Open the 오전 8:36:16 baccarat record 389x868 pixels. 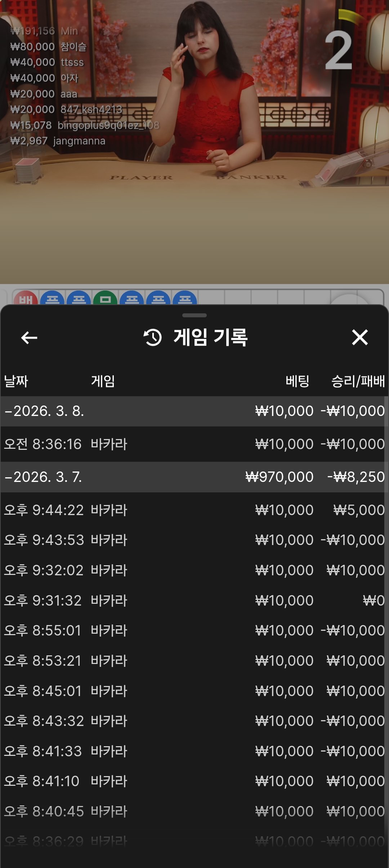click(x=194, y=444)
